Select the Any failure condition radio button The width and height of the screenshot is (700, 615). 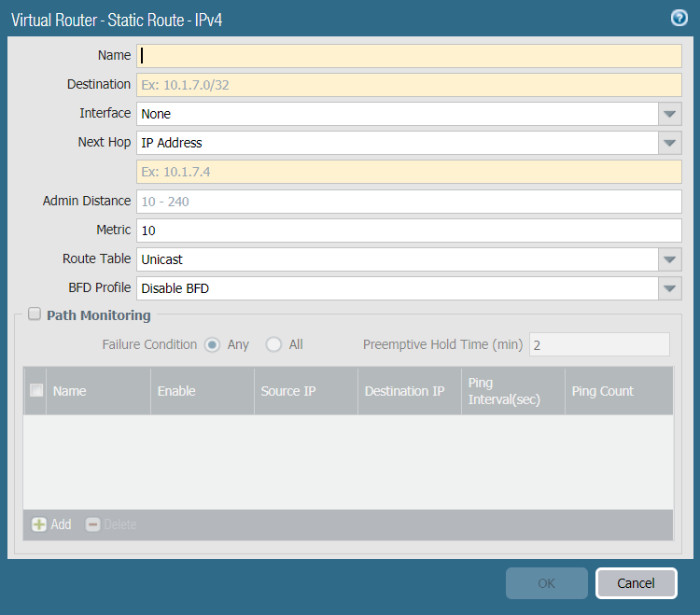pyautogui.click(x=213, y=344)
